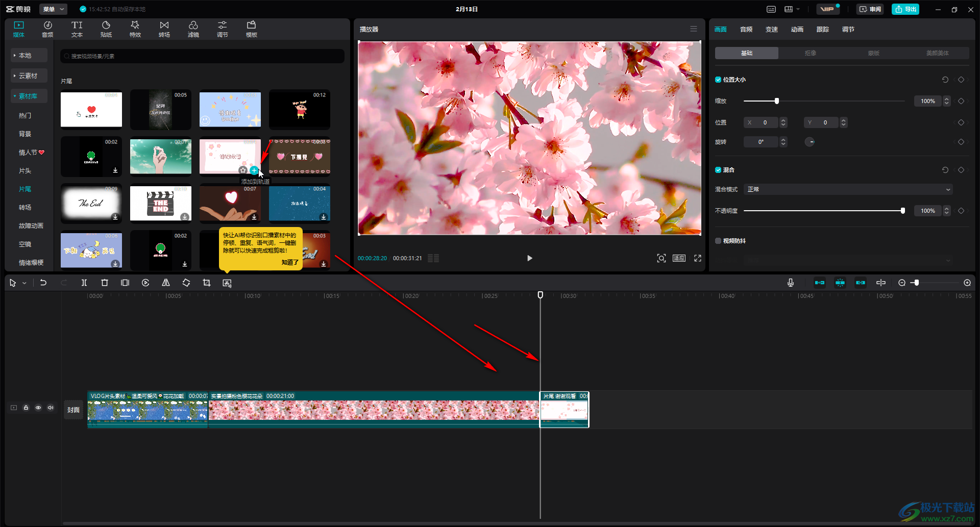Open the Effects (特效) tab

[x=135, y=29]
